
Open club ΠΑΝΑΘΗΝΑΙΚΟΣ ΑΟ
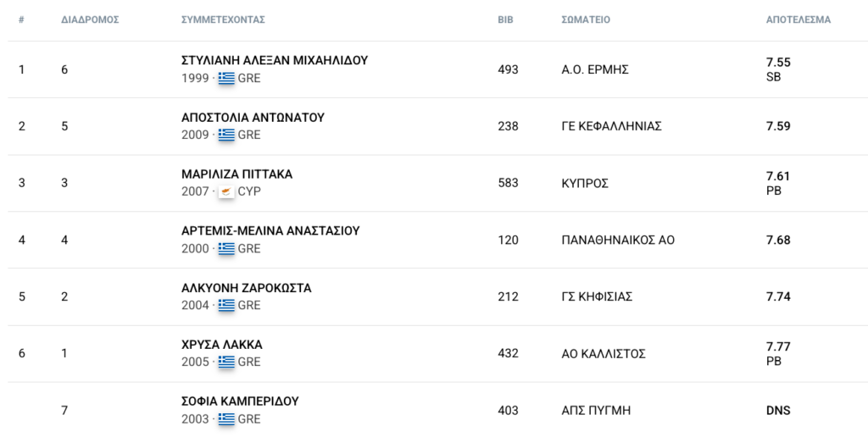pyautogui.click(x=618, y=240)
